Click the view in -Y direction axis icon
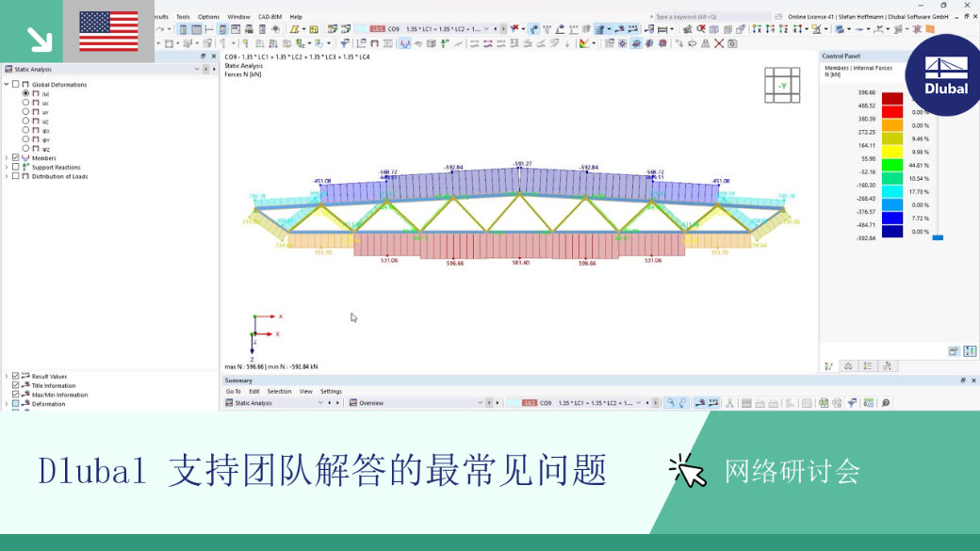This screenshot has width=980, height=551. [x=770, y=29]
